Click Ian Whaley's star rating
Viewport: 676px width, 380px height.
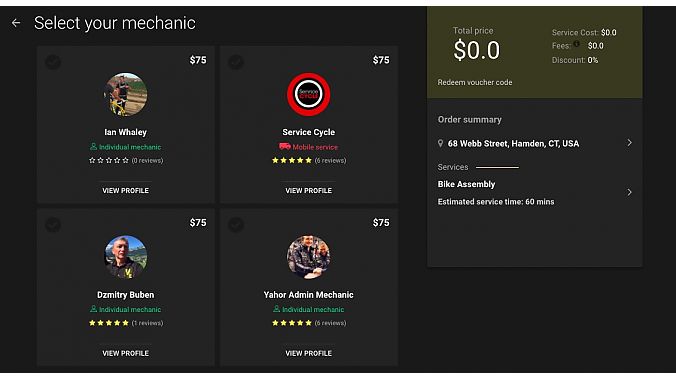click(109, 160)
